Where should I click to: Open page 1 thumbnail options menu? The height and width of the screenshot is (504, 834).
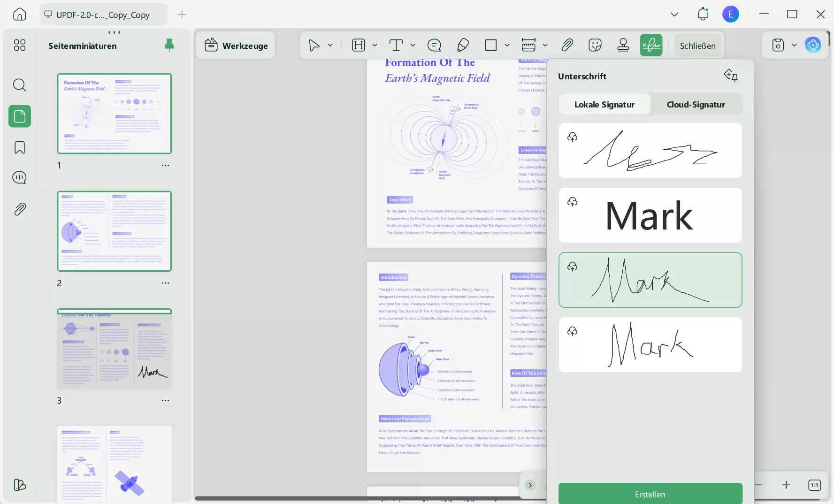click(165, 165)
